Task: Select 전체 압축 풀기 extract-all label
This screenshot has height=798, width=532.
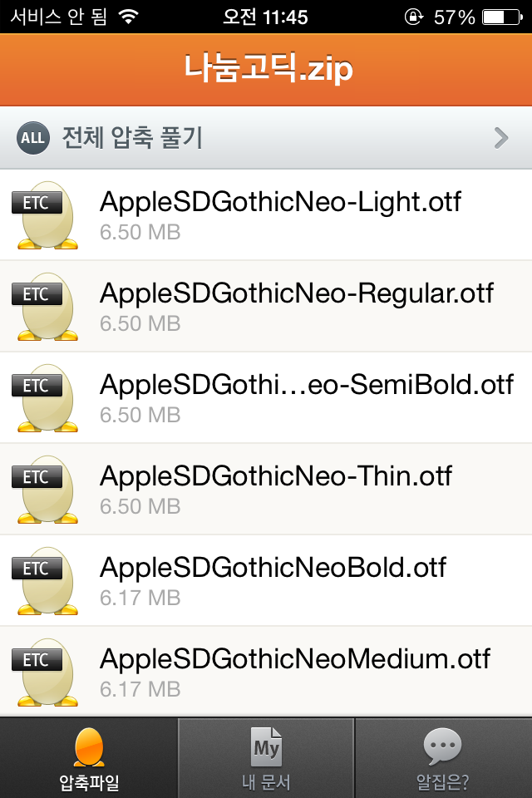Action: pyautogui.click(x=132, y=137)
